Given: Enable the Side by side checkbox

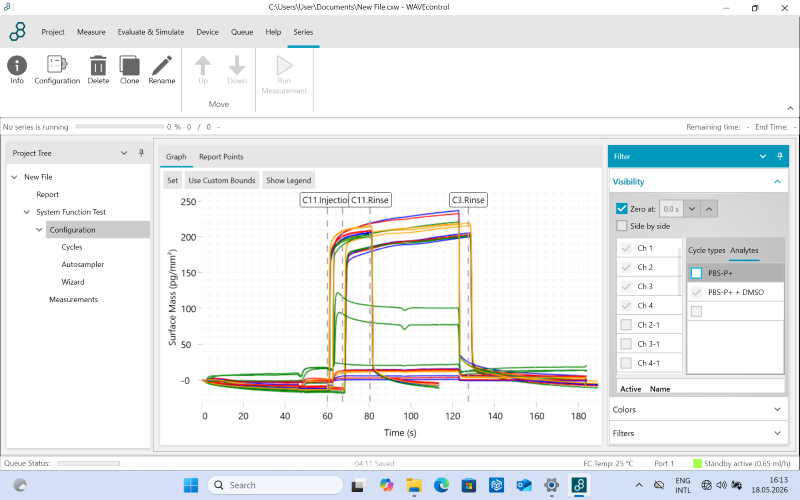Looking at the screenshot, I should pos(621,226).
